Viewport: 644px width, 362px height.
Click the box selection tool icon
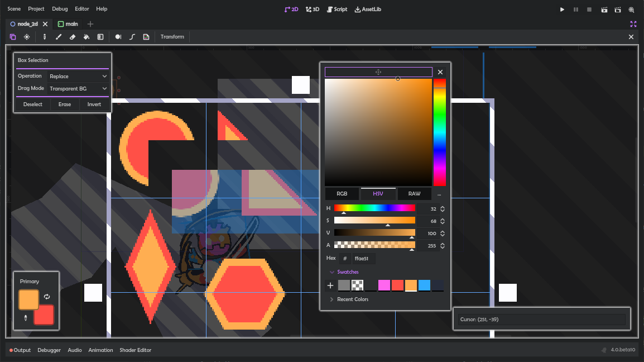pos(13,37)
